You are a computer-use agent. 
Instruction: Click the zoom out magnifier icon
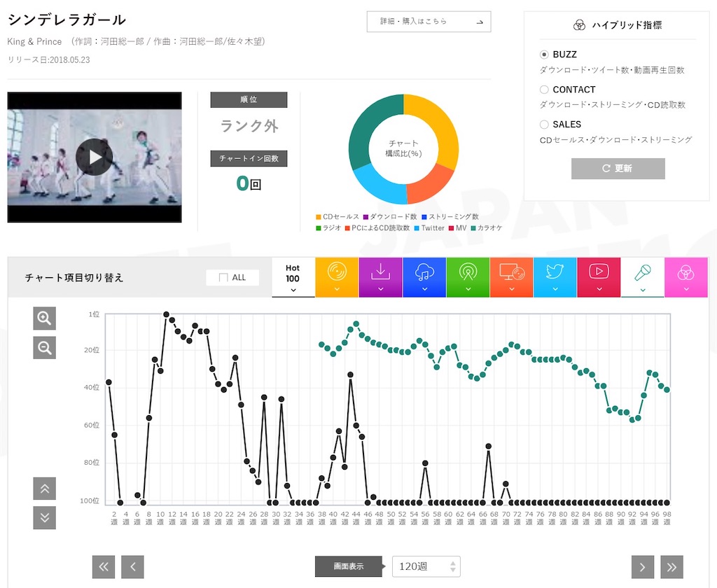(x=44, y=348)
